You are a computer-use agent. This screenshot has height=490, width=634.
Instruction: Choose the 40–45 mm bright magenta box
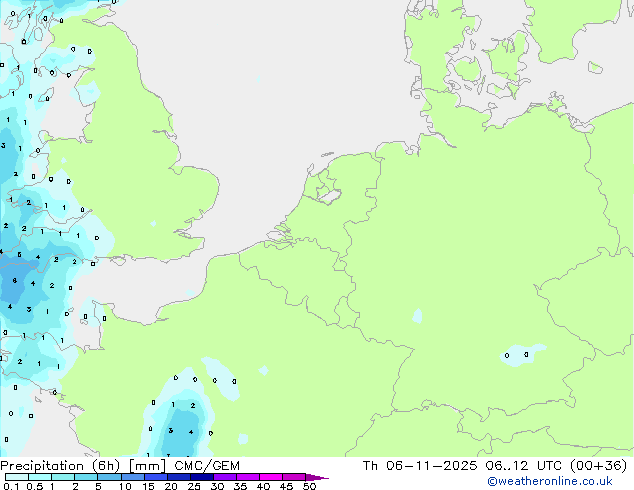[270, 477]
